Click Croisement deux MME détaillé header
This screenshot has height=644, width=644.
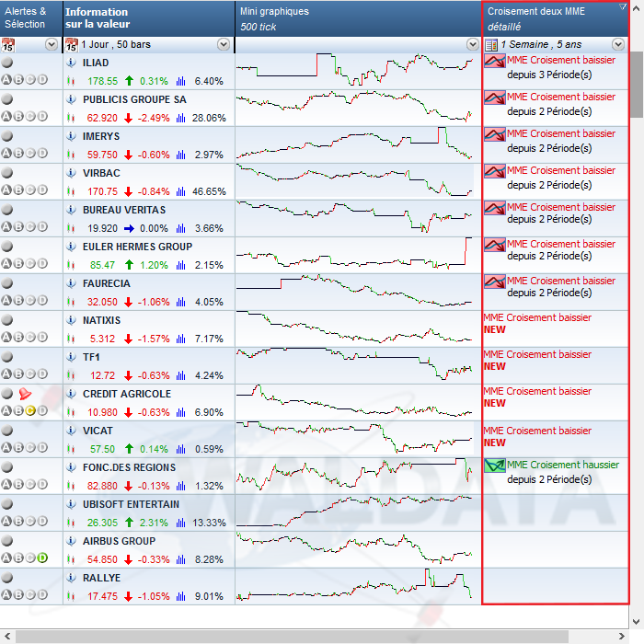click(x=556, y=18)
